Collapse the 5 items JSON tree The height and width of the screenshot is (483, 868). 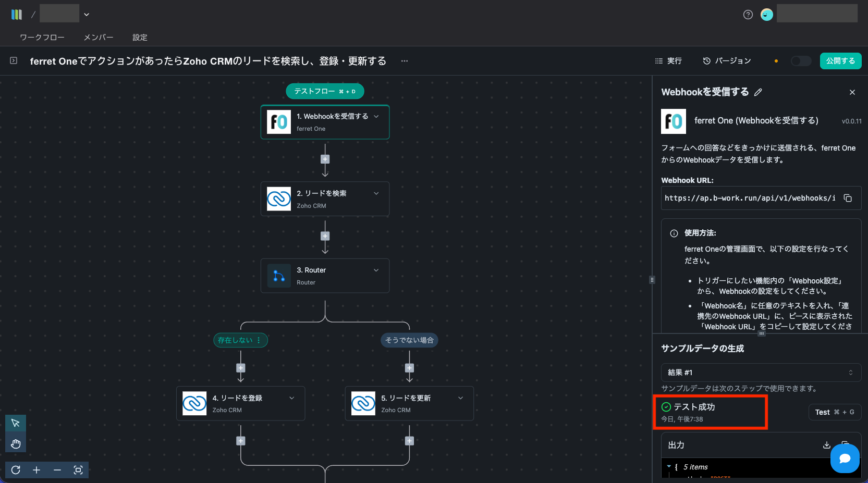click(x=669, y=467)
